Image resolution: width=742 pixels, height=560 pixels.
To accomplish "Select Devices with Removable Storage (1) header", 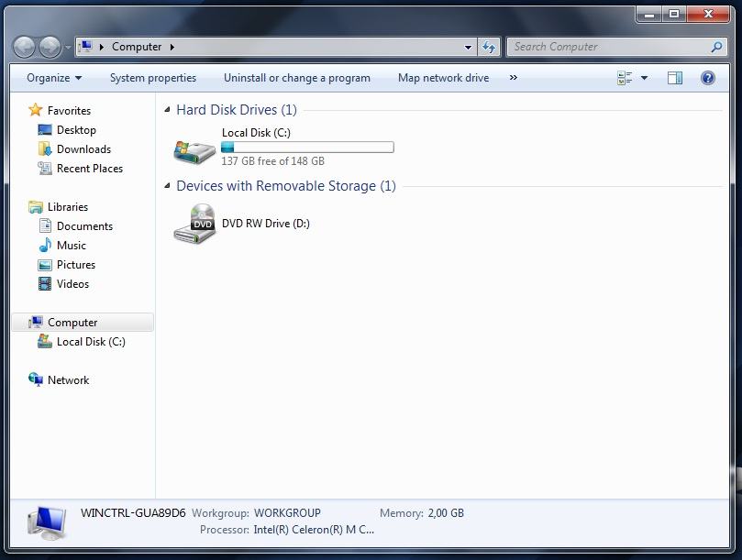I will [286, 186].
